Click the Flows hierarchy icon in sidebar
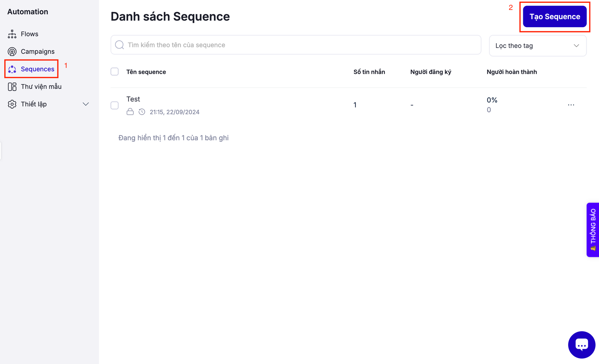 pos(12,34)
